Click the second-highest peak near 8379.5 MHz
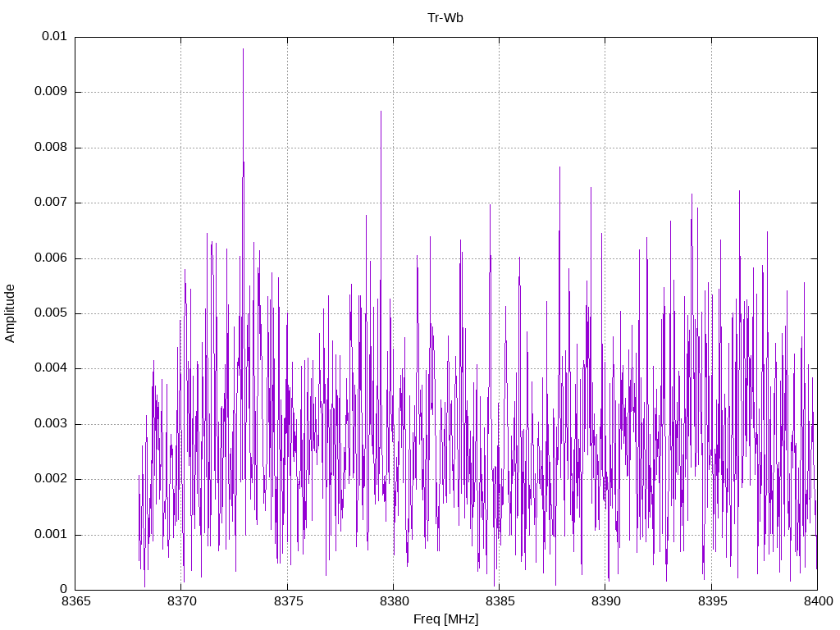Screen dimensions: 840x630 (x=381, y=112)
